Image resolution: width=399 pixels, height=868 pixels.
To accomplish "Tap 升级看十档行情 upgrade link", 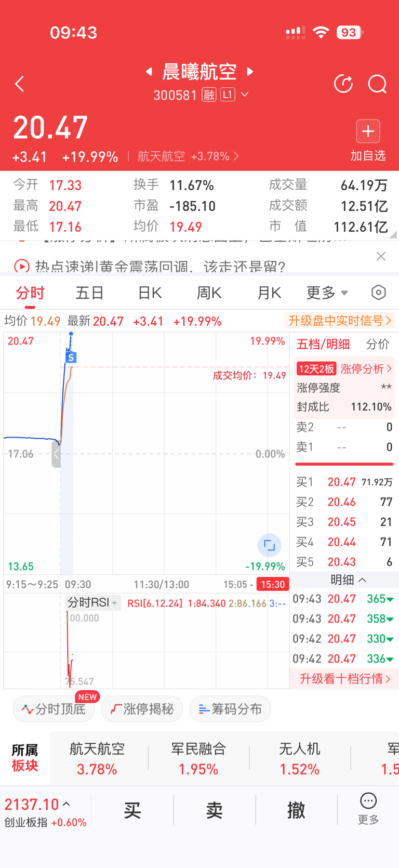I will click(x=345, y=679).
